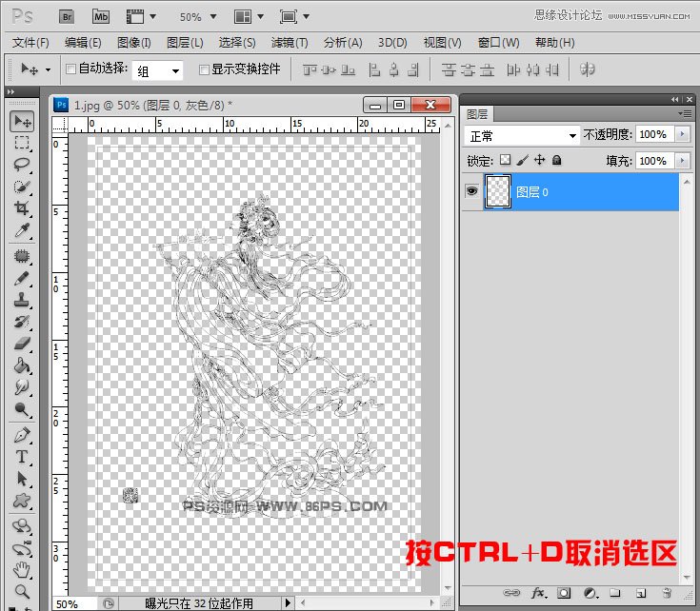Hide 图层 0 with eye icon

[x=471, y=191]
